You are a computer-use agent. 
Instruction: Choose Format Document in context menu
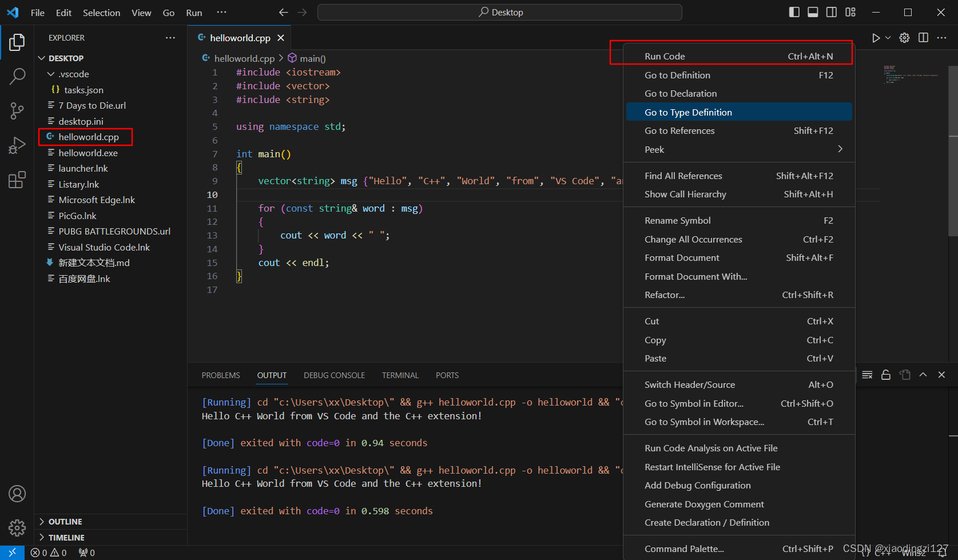(739, 257)
